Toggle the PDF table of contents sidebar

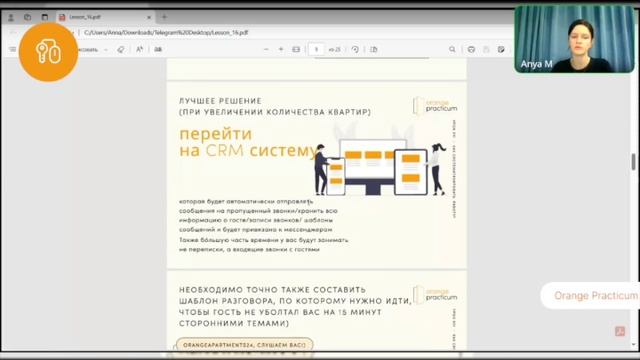tap(13, 49)
